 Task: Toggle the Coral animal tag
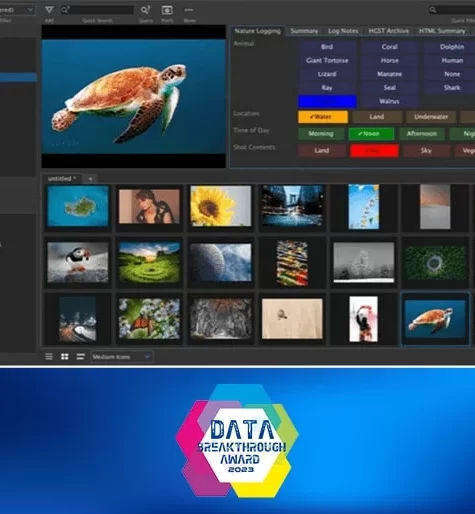click(390, 47)
